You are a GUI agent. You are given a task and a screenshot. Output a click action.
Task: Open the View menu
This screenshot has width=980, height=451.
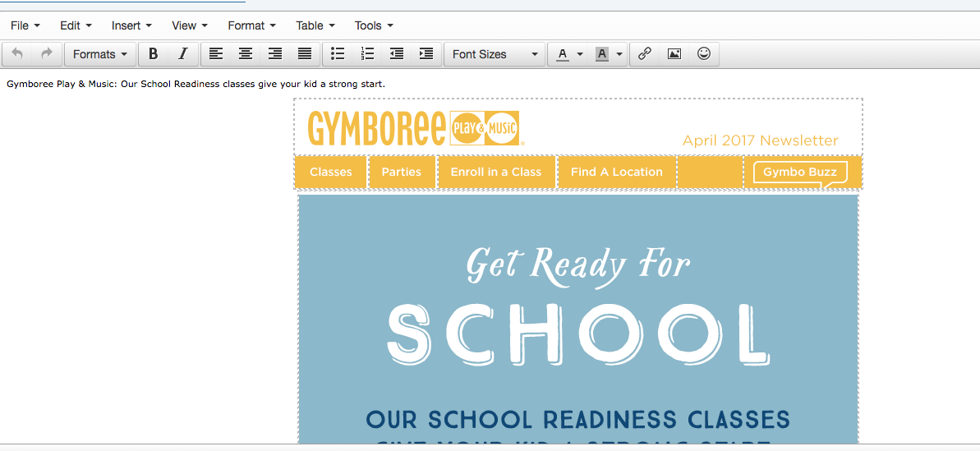[190, 25]
